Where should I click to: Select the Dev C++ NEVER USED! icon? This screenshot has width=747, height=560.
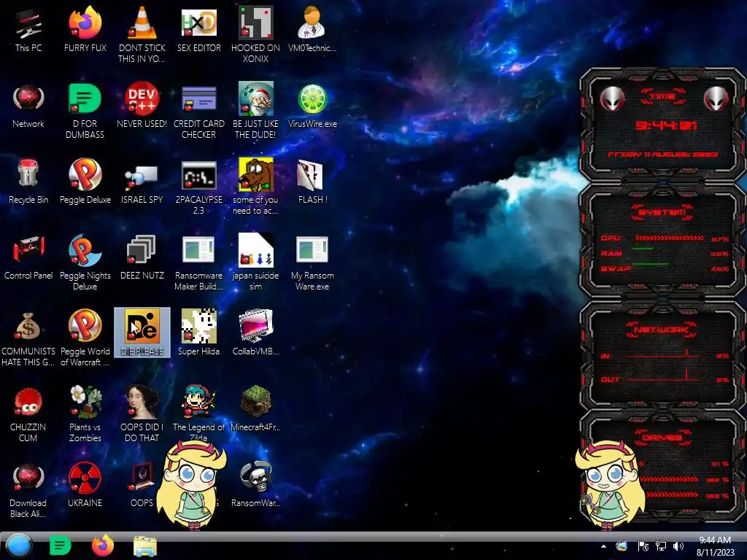pos(142,106)
